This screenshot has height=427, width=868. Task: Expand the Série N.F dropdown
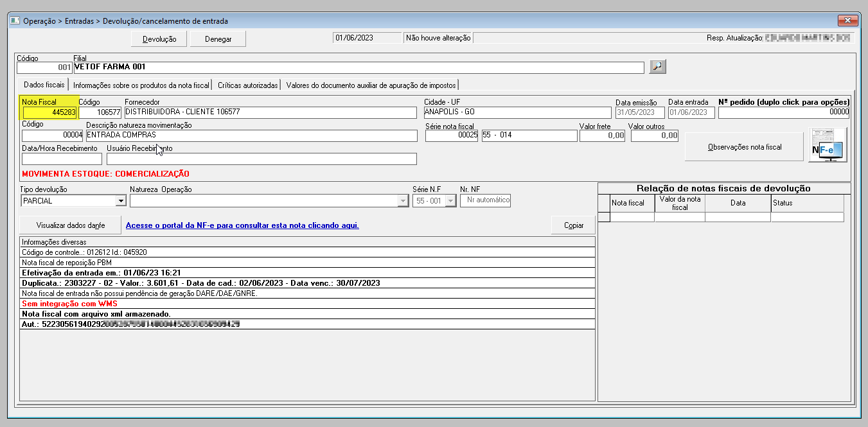pos(450,201)
